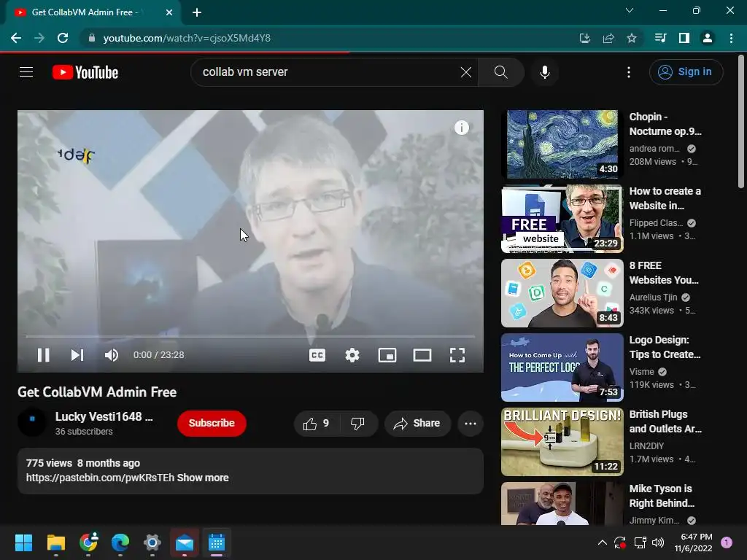Open 'Mike Tyson is Right Behind' video
The image size is (747, 560).
pyautogui.click(x=662, y=496)
